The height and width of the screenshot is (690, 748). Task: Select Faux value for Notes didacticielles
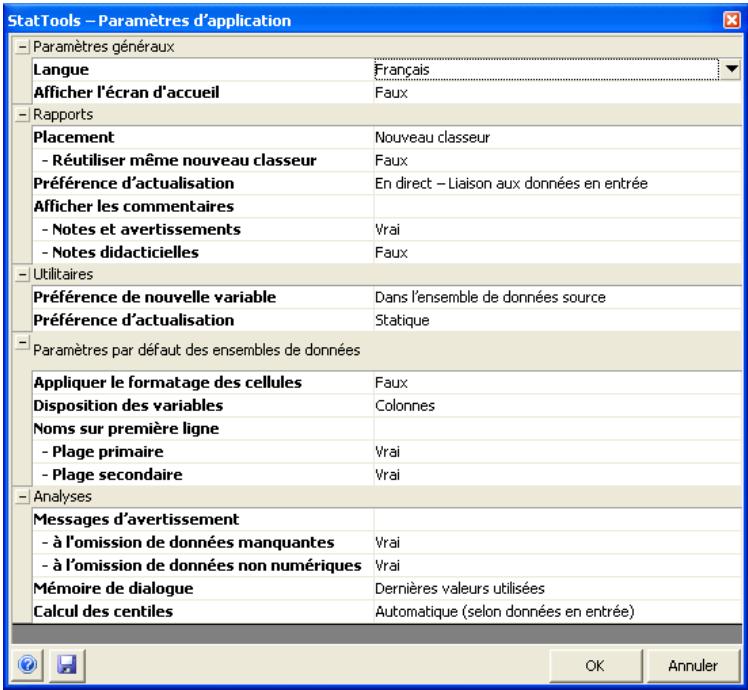[x=557, y=252]
